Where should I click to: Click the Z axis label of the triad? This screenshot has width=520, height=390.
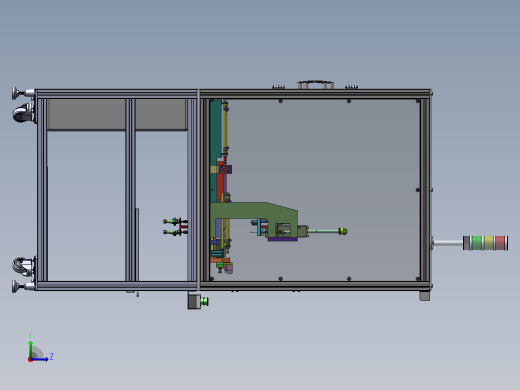coord(51,357)
